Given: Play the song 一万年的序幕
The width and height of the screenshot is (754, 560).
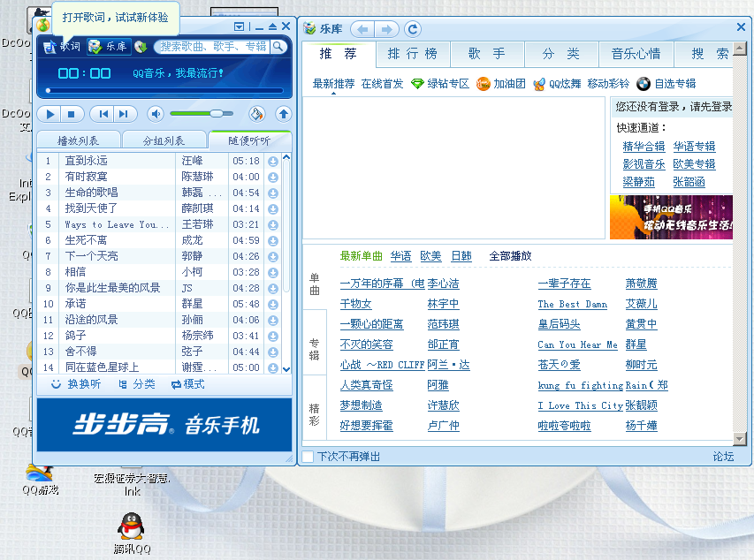Looking at the screenshot, I should [x=382, y=284].
